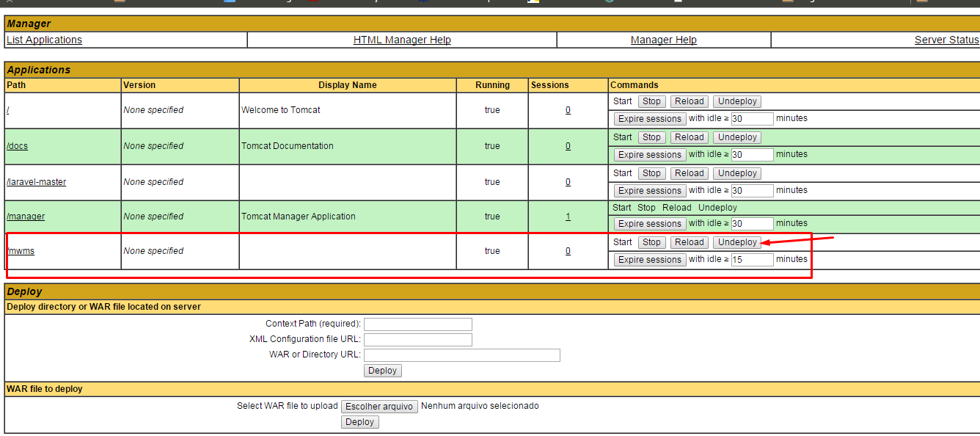This screenshot has width=980, height=436.
Task: Expire sessions for root / application
Action: [x=650, y=119]
